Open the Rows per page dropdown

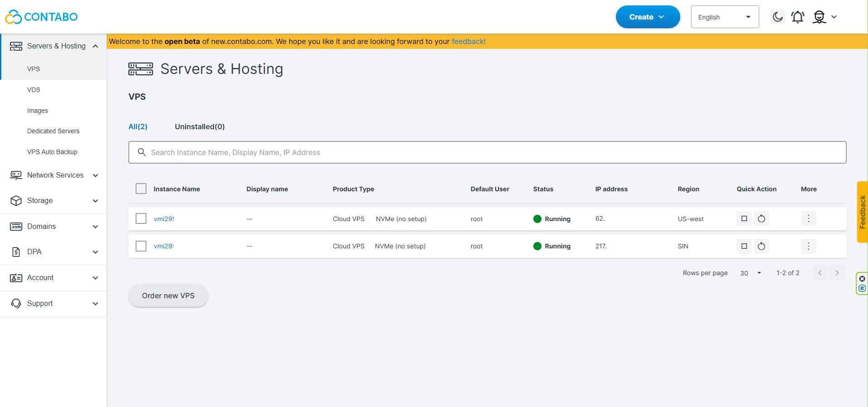[751, 273]
